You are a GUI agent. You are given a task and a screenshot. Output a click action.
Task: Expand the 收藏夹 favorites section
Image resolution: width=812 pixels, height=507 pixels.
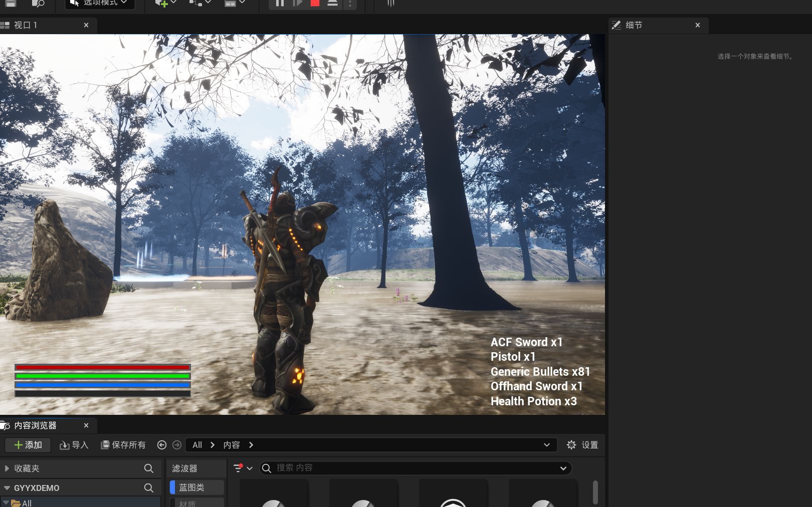click(x=7, y=468)
